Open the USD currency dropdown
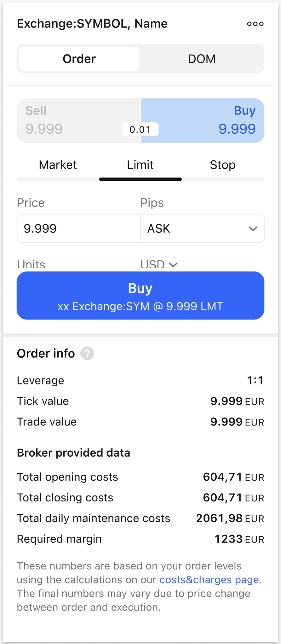Image resolution: width=281 pixels, height=644 pixels. click(159, 264)
